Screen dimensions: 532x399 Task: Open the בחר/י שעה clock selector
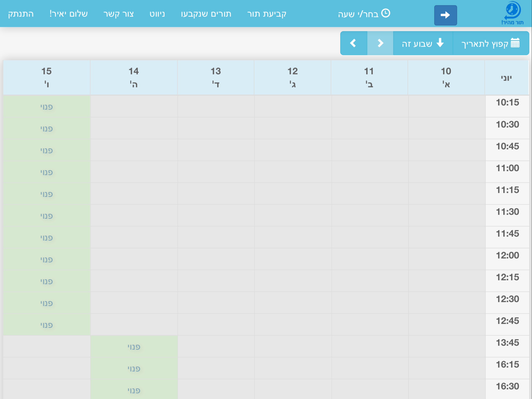[x=364, y=14]
